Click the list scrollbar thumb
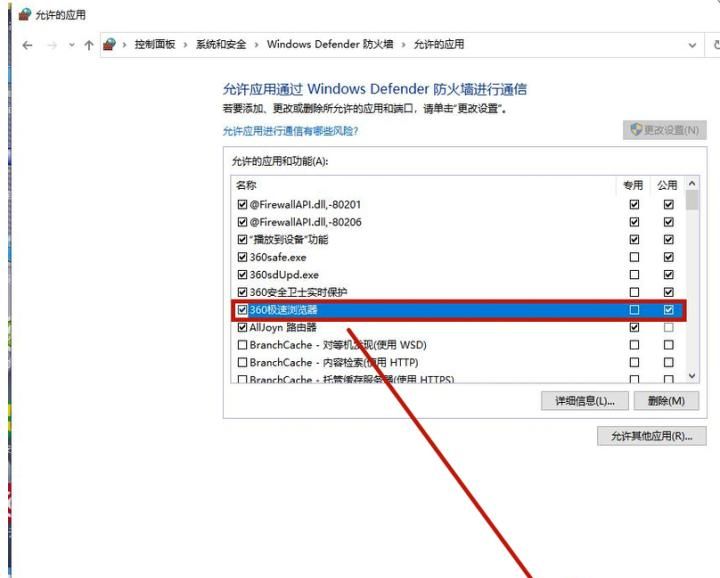Viewport: 720px width, 578px height. (x=692, y=200)
